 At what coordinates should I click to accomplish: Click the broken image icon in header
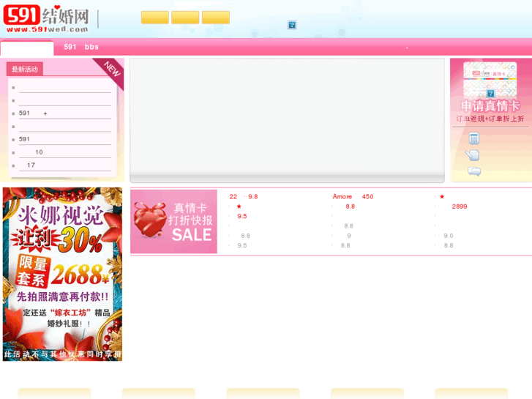pos(292,25)
